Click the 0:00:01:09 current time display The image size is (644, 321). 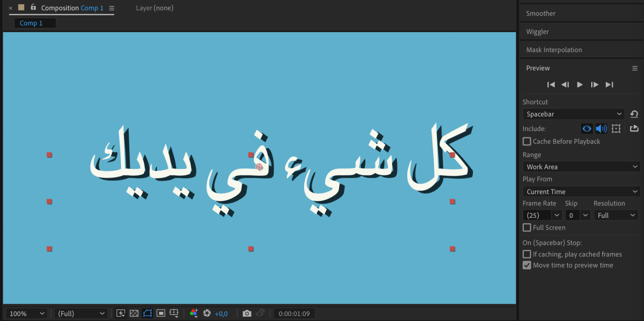[294, 314]
